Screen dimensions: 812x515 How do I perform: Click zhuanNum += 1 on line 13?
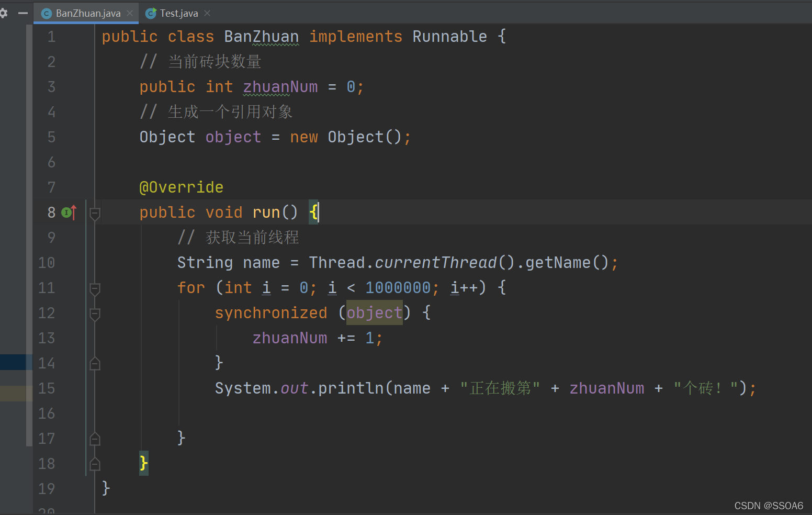click(313, 338)
